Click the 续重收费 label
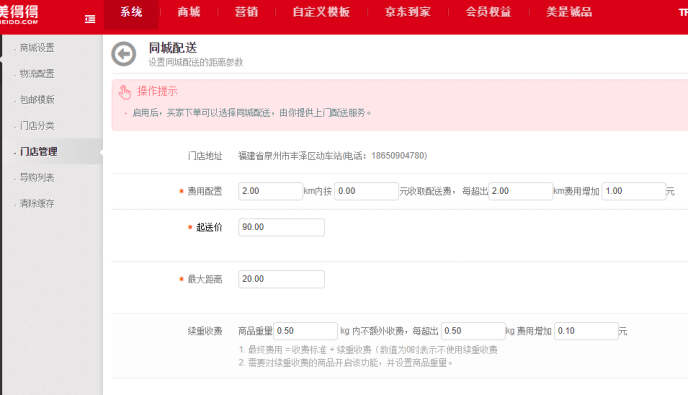Screen dimensions: 688x395 (x=205, y=331)
